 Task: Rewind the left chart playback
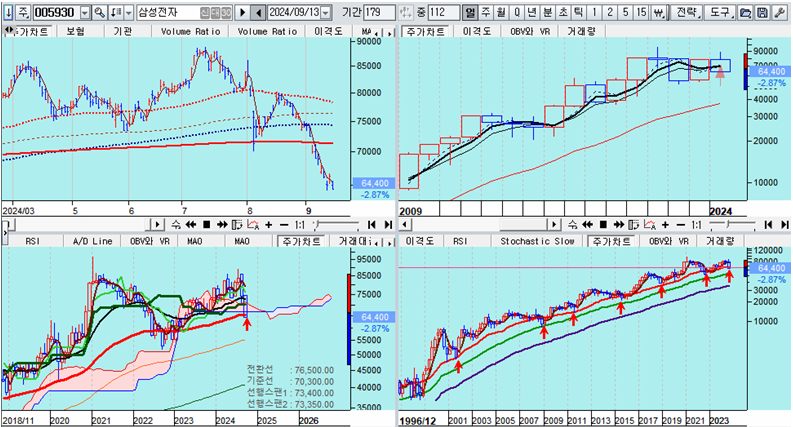(x=191, y=225)
